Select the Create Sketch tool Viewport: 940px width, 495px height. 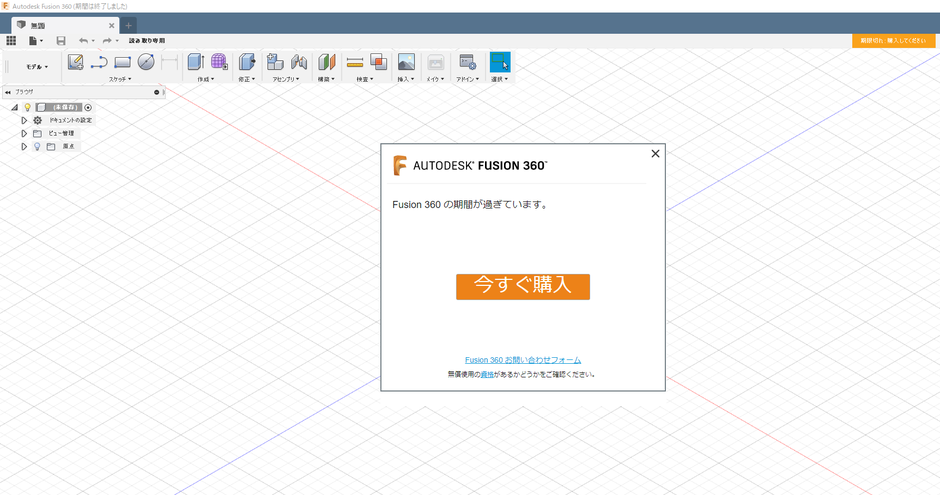pyautogui.click(x=76, y=62)
